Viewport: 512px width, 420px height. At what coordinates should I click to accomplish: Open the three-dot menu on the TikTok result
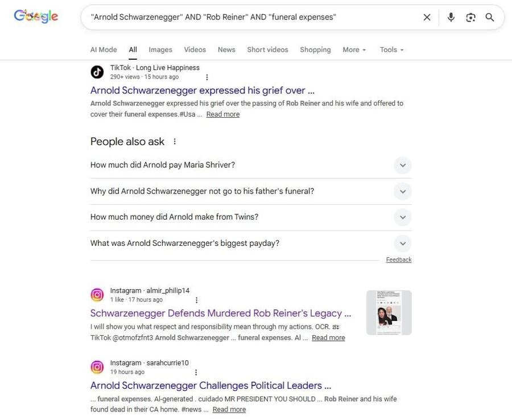[205, 76]
